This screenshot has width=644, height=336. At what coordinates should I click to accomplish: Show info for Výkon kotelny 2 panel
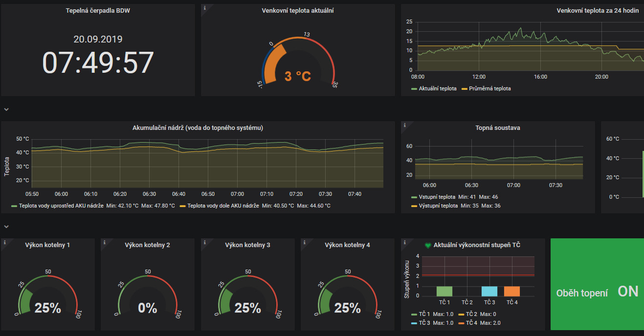click(x=104, y=242)
